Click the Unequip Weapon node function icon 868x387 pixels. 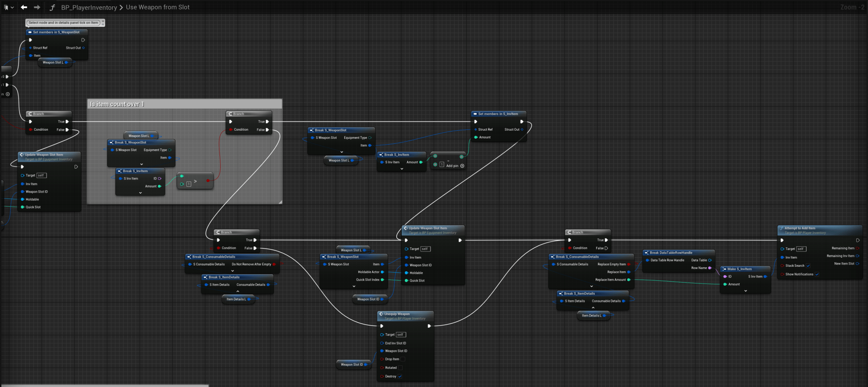click(x=381, y=314)
